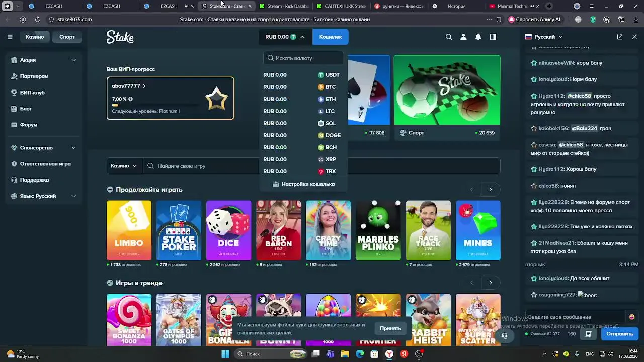Viewport: 644px width, 362px height.
Task: Open the abas77777 VIP profile chevron
Action: coord(144,86)
